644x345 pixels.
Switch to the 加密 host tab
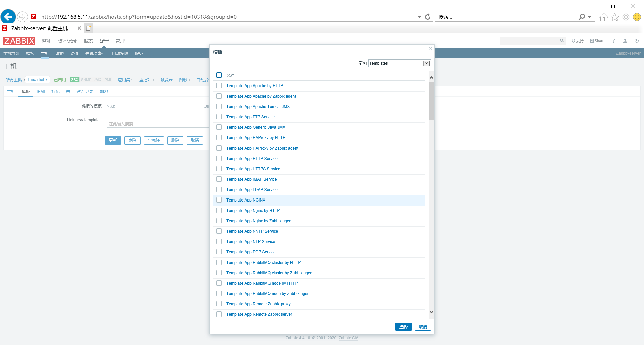[x=104, y=92]
